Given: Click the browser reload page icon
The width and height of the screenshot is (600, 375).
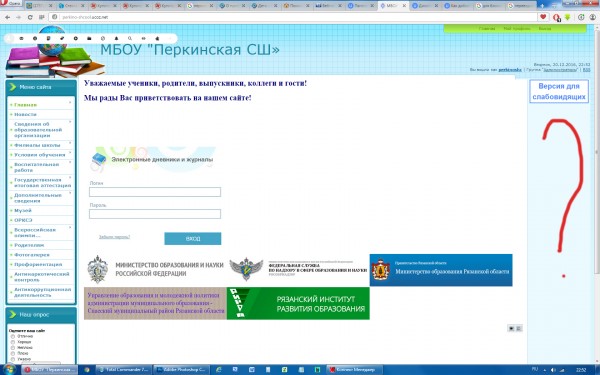Looking at the screenshot, I should pos(30,17).
